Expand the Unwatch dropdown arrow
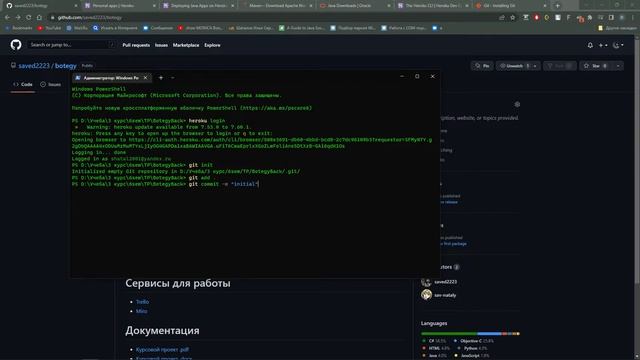Screen dimensions: 640x360 pos(535,66)
